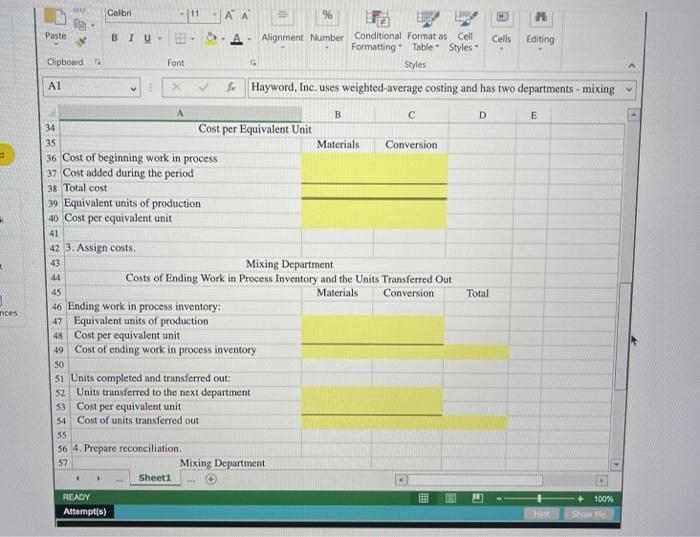Click the Borders icon
The height and width of the screenshot is (537, 700).
point(180,39)
